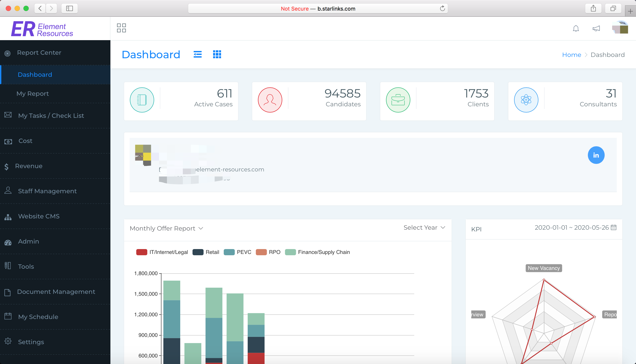The image size is (636, 364).
Task: Click the blue LinkedIn icon button
Action: [x=596, y=155]
